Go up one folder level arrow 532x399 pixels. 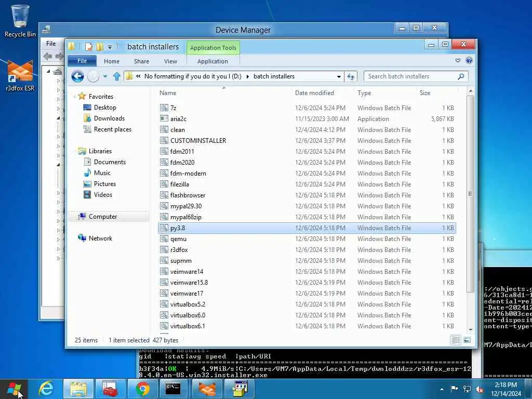point(117,76)
